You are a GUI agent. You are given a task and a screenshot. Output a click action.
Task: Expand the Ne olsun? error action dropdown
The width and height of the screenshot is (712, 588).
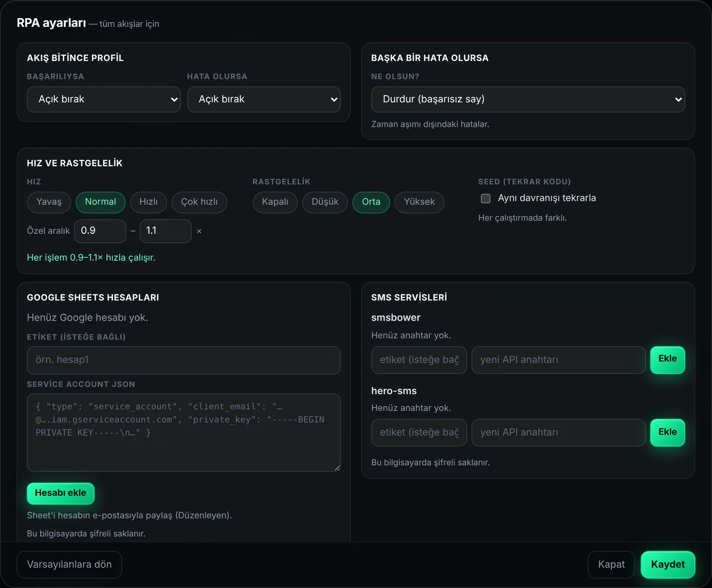[x=528, y=99]
